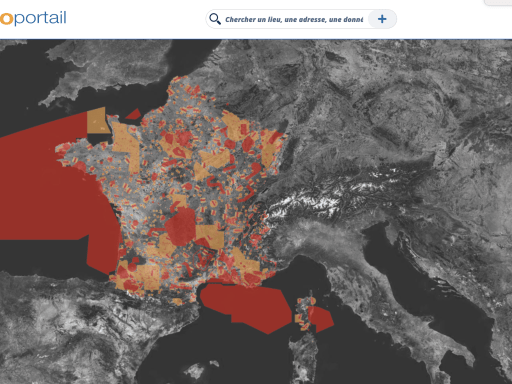This screenshot has width=512, height=384.
Task: Click the red zone east of Corsica
Action: [x=321, y=319]
